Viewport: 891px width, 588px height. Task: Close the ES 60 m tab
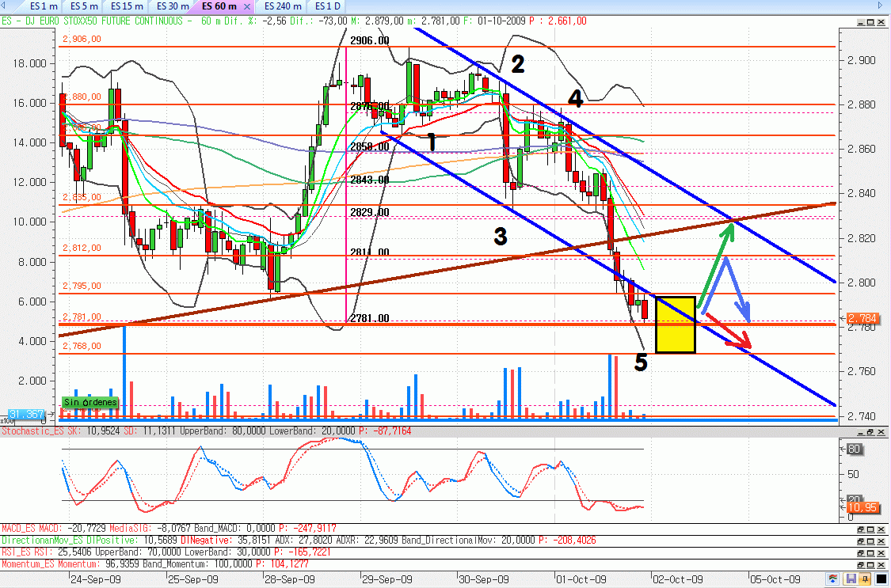[246, 7]
